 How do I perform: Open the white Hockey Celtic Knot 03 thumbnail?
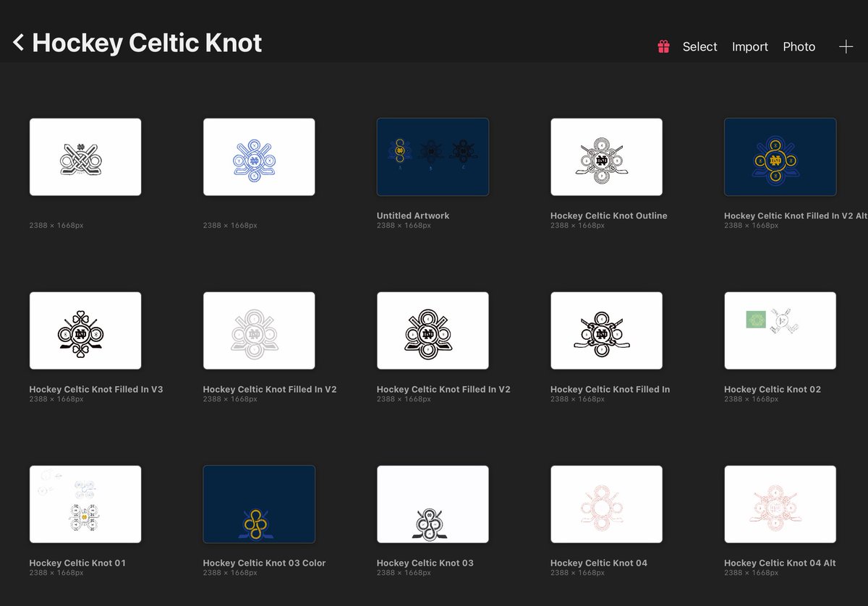point(433,504)
